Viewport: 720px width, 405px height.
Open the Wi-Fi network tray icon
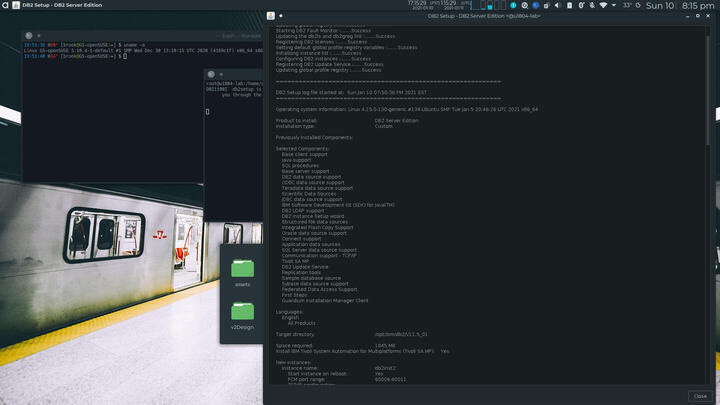point(603,6)
